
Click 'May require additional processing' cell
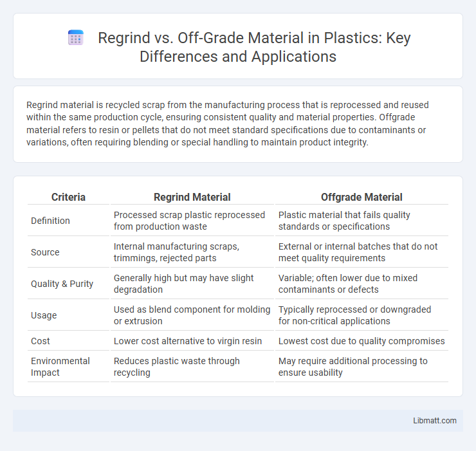pyautogui.click(x=352, y=367)
